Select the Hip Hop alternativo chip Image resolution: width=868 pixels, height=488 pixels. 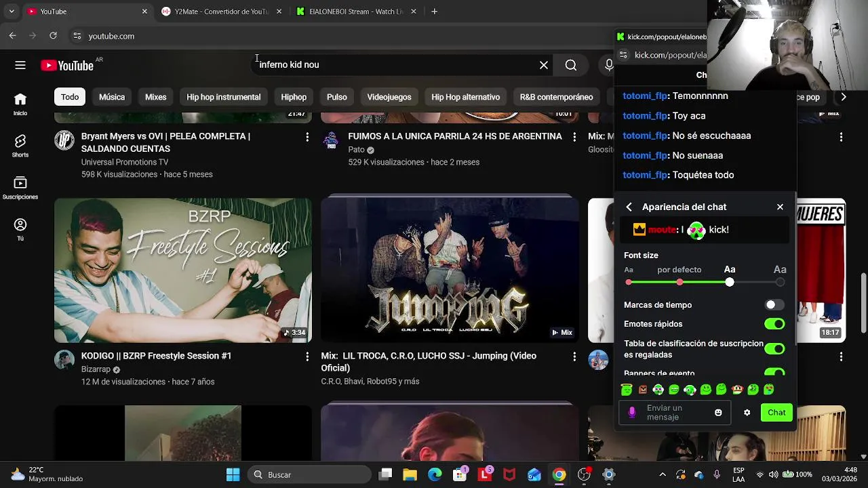(466, 97)
